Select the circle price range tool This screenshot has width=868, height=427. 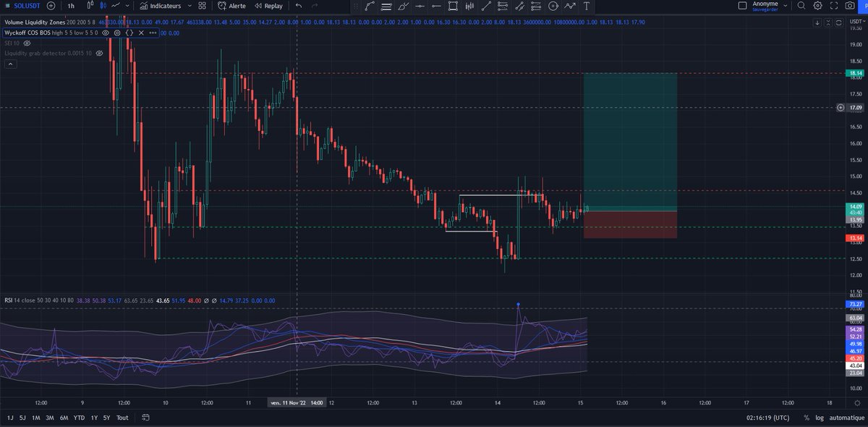pyautogui.click(x=553, y=6)
